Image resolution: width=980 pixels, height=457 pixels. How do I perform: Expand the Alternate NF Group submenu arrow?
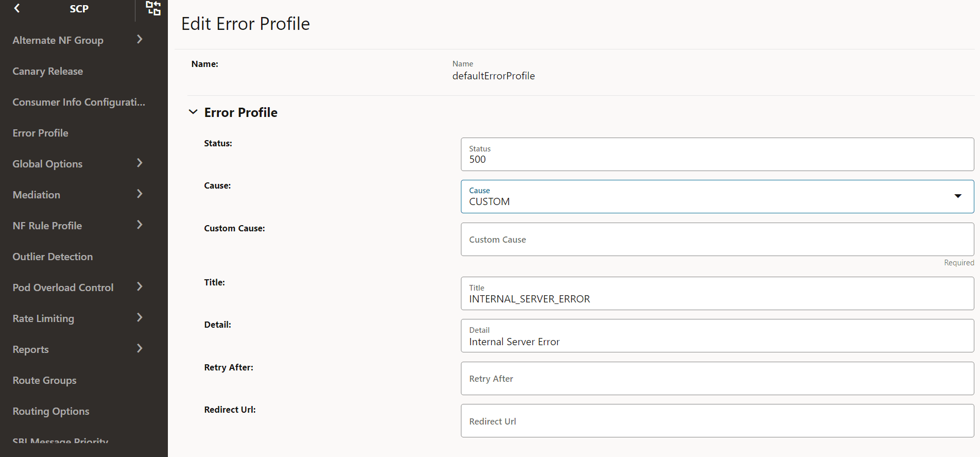coord(140,40)
